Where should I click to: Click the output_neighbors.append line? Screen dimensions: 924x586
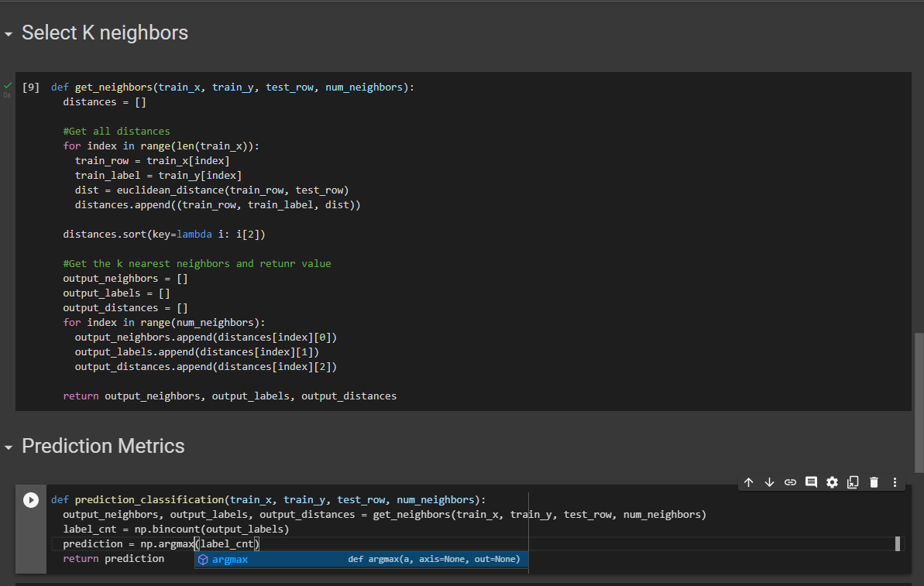click(206, 338)
